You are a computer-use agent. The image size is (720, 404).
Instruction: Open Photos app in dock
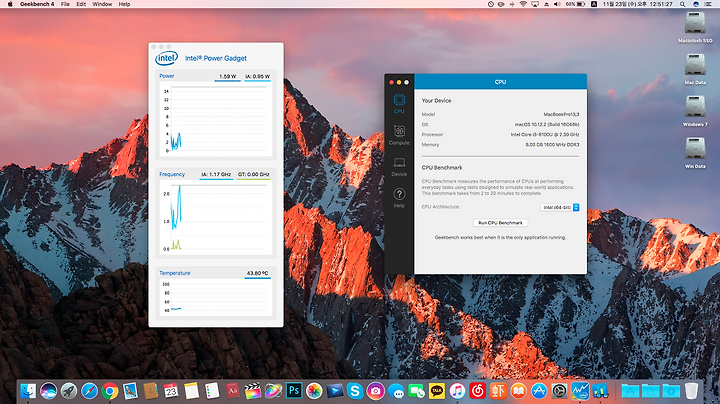[x=314, y=391]
